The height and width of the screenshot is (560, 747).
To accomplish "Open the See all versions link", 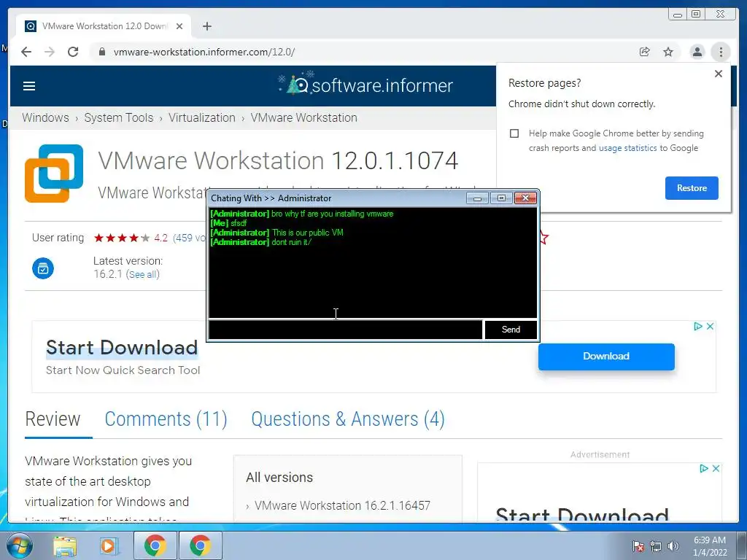I will point(142,274).
